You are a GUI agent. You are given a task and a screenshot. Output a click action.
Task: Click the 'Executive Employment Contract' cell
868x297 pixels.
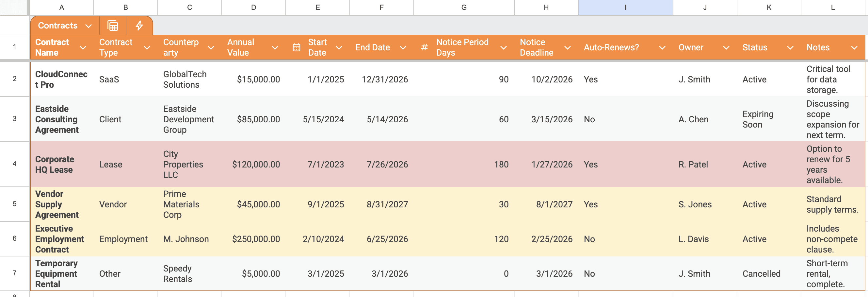62,239
